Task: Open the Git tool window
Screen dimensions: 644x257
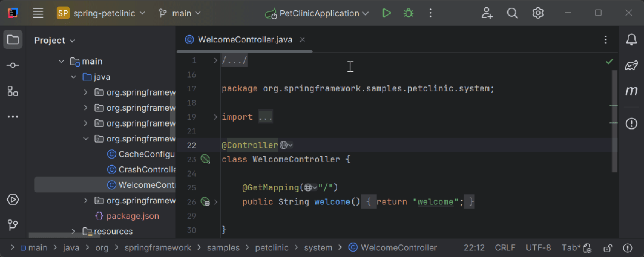Action: (x=13, y=225)
